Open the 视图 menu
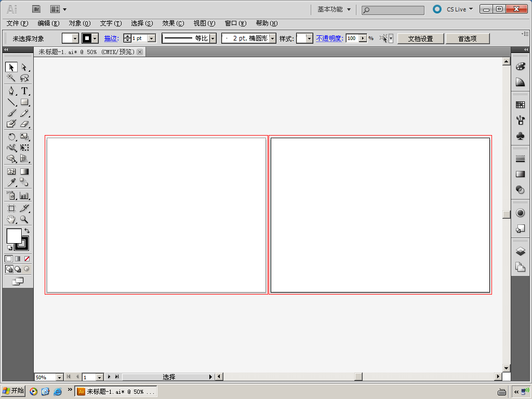The width and height of the screenshot is (532, 399). pos(204,23)
